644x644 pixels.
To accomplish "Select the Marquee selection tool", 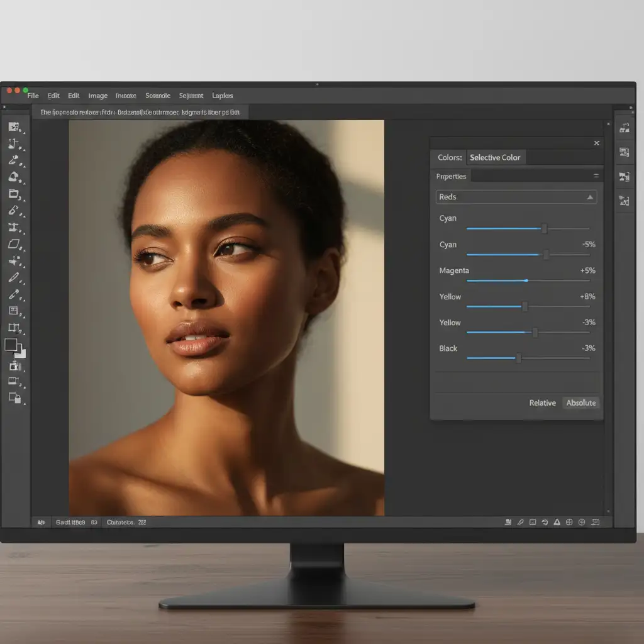I will pos(14,127).
